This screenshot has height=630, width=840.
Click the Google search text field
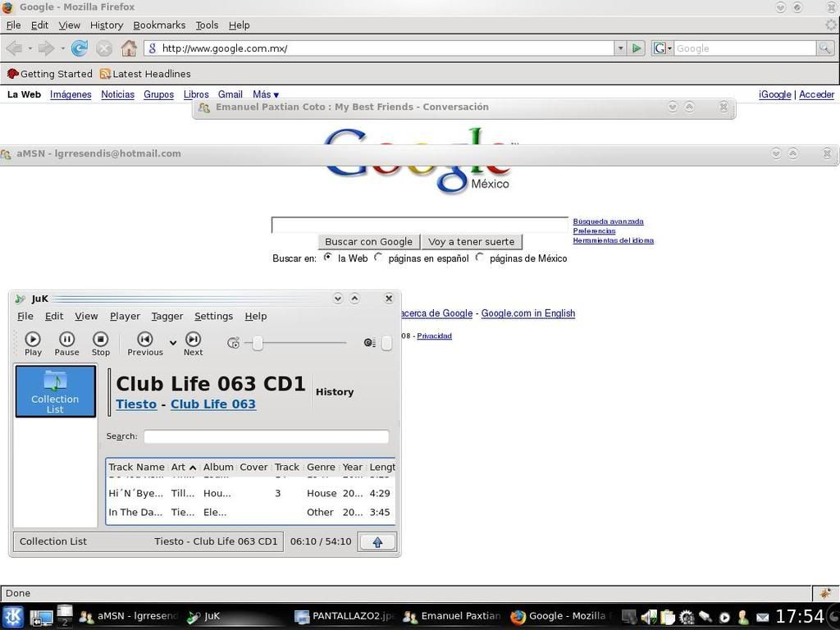(x=419, y=225)
